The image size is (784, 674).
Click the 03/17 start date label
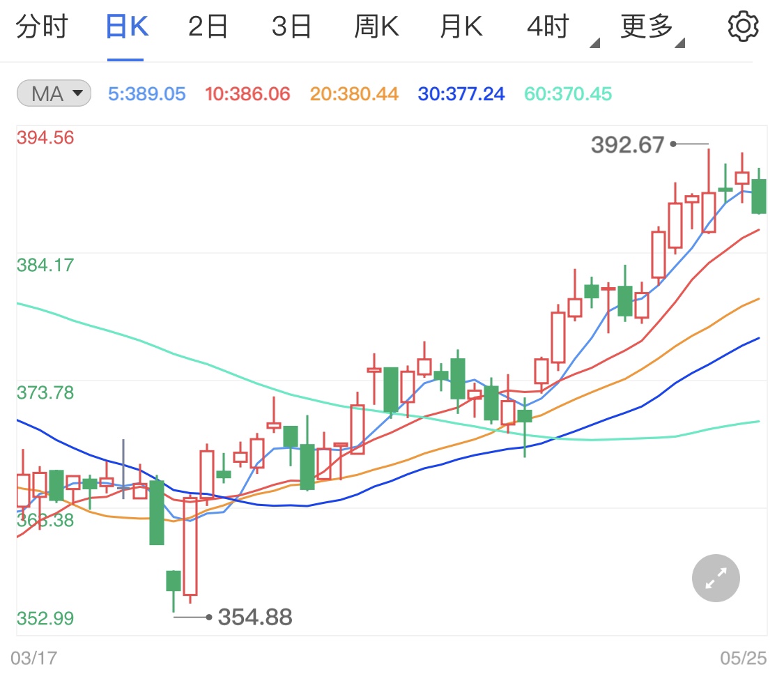34,658
